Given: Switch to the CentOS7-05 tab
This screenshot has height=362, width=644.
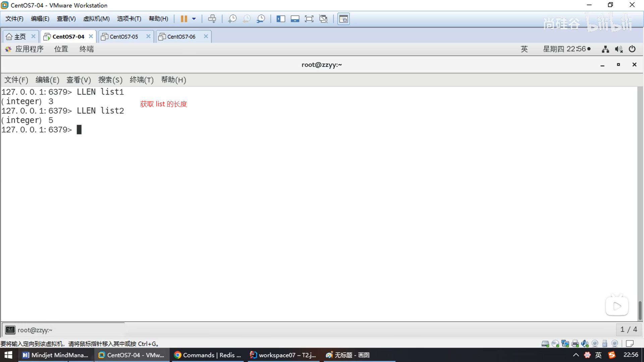Looking at the screenshot, I should click(x=124, y=37).
